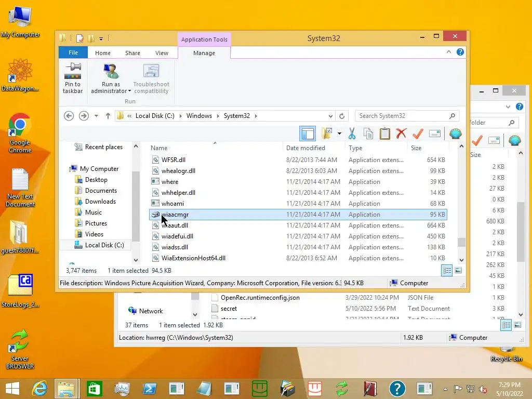Click Pin to taskbar ribbon button
Image resolution: width=532 pixels, height=399 pixels.
point(73,78)
